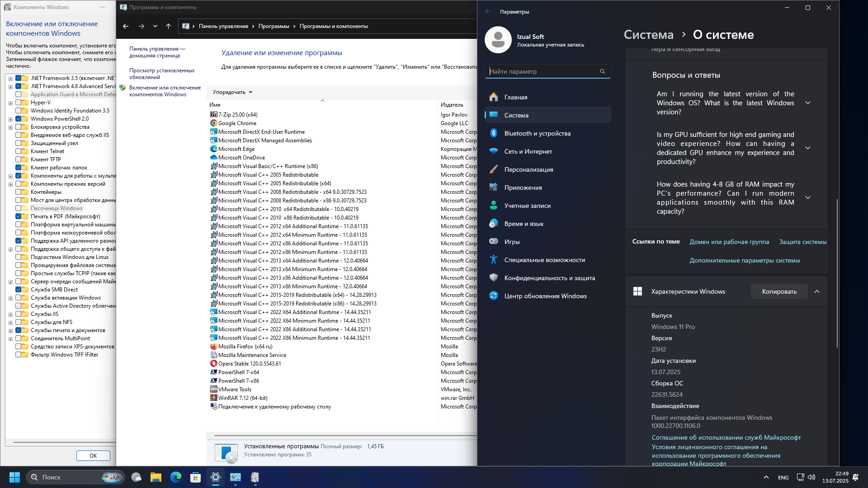Click the Персонализация brush icon
868x488 pixels.
pyautogui.click(x=494, y=169)
